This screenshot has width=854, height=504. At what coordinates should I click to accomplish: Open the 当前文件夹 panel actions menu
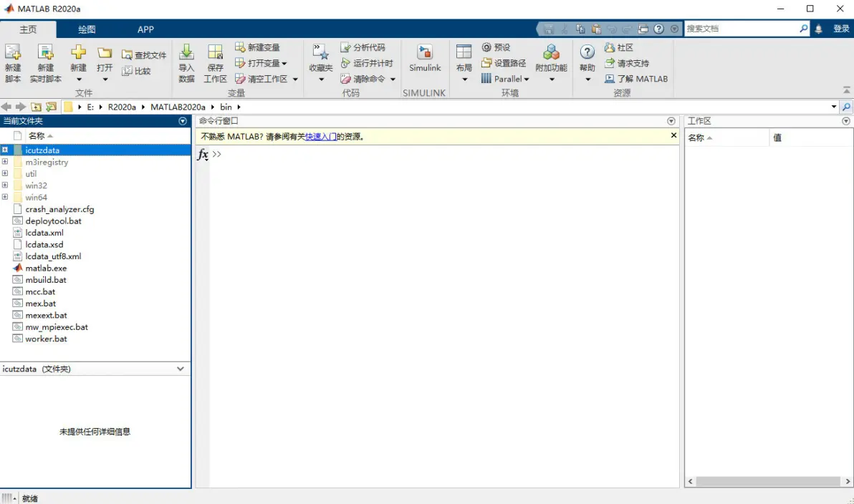point(183,121)
